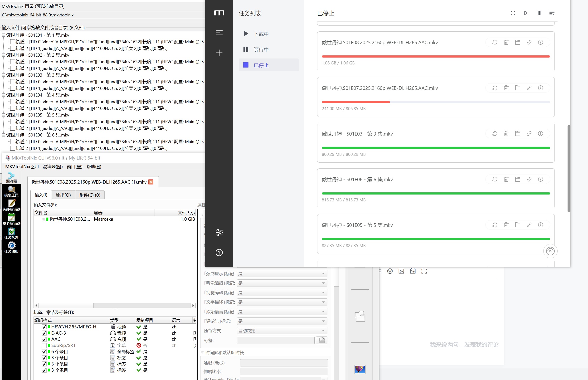Open the MKVToolNix chapter editor tool
588x380 pixels.
(11, 219)
